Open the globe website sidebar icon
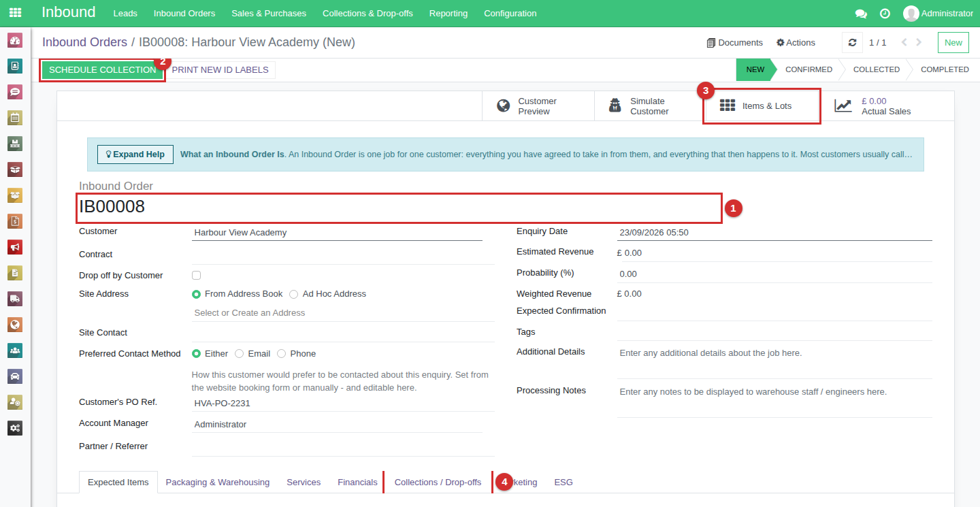The width and height of the screenshot is (980, 507). 15,325
